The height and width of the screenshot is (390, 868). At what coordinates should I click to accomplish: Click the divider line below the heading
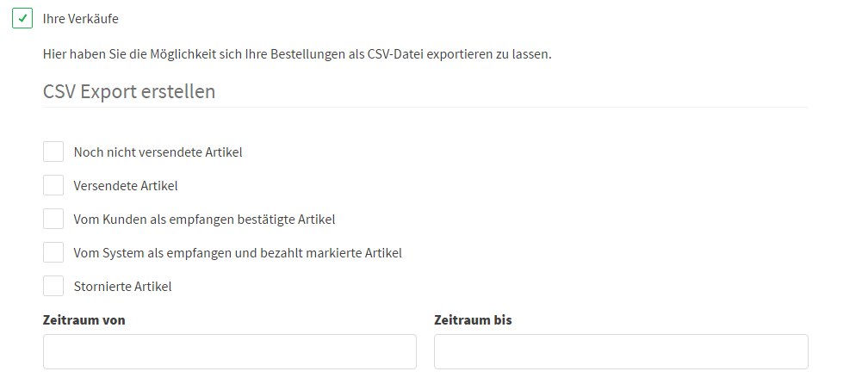coord(425,108)
